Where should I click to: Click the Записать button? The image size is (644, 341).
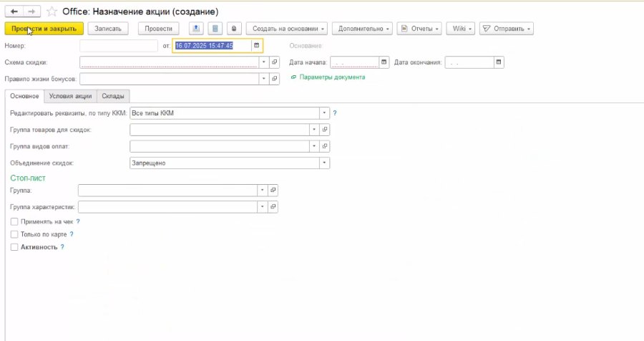click(x=108, y=29)
